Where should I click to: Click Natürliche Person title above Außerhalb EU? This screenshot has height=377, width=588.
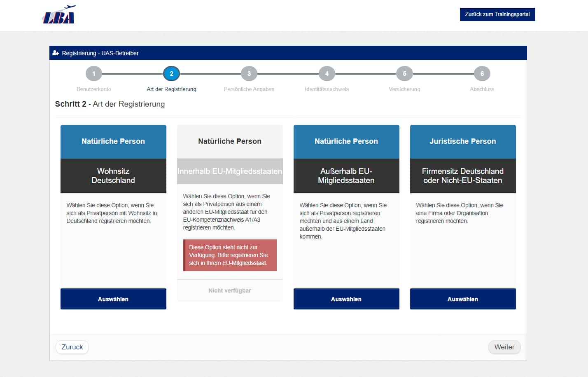(x=346, y=141)
